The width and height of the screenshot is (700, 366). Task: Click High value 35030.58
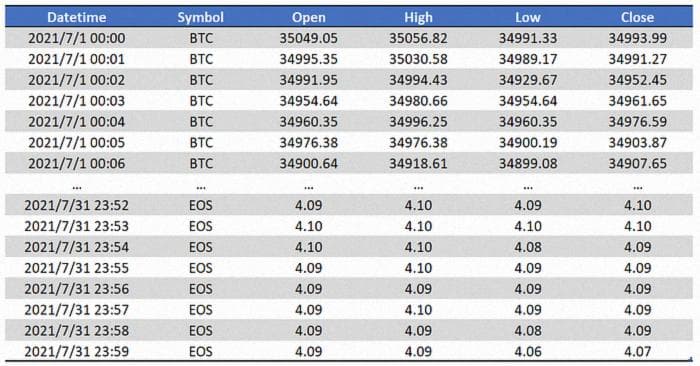click(x=418, y=59)
